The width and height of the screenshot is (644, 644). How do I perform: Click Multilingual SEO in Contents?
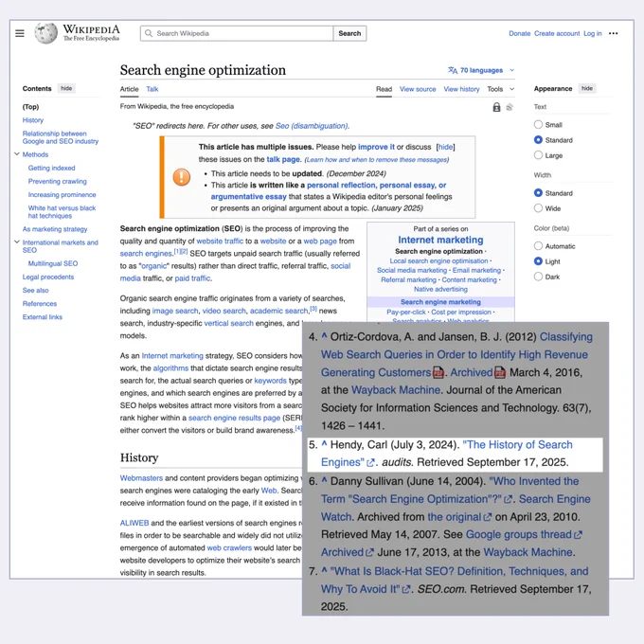tap(53, 263)
